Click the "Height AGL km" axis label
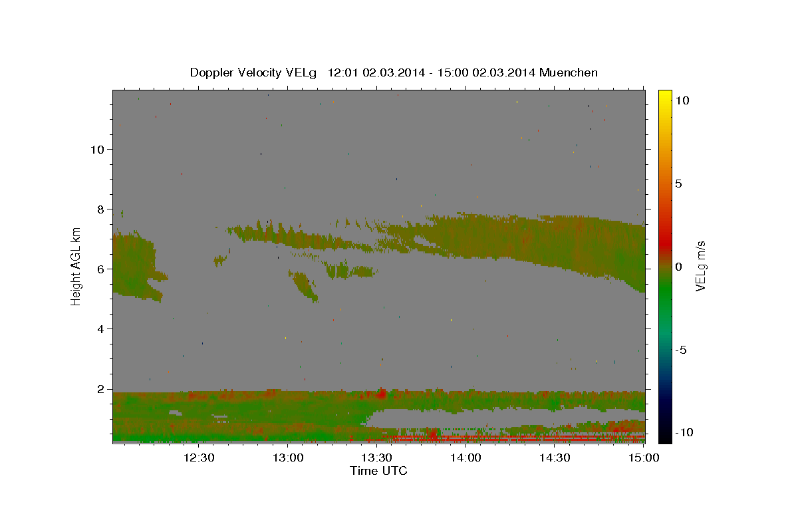Screen dimensions: 798x532 (76, 266)
